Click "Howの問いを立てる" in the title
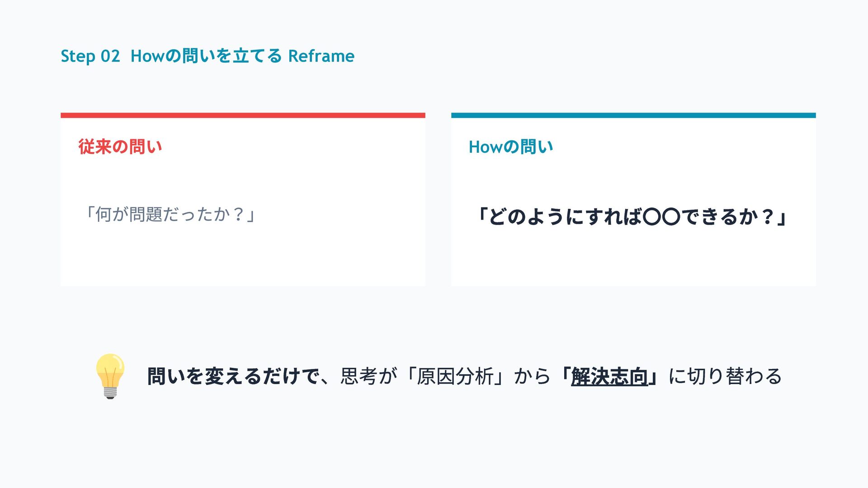This screenshot has width=868, height=488. pyautogui.click(x=206, y=56)
